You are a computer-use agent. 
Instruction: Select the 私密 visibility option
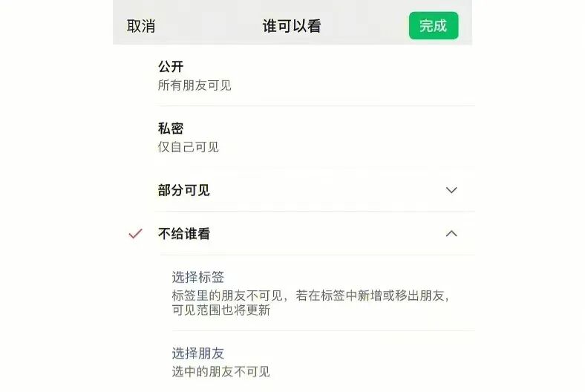292,137
